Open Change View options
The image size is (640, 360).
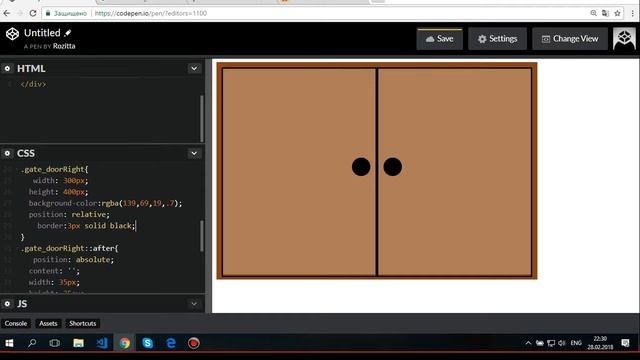(570, 39)
